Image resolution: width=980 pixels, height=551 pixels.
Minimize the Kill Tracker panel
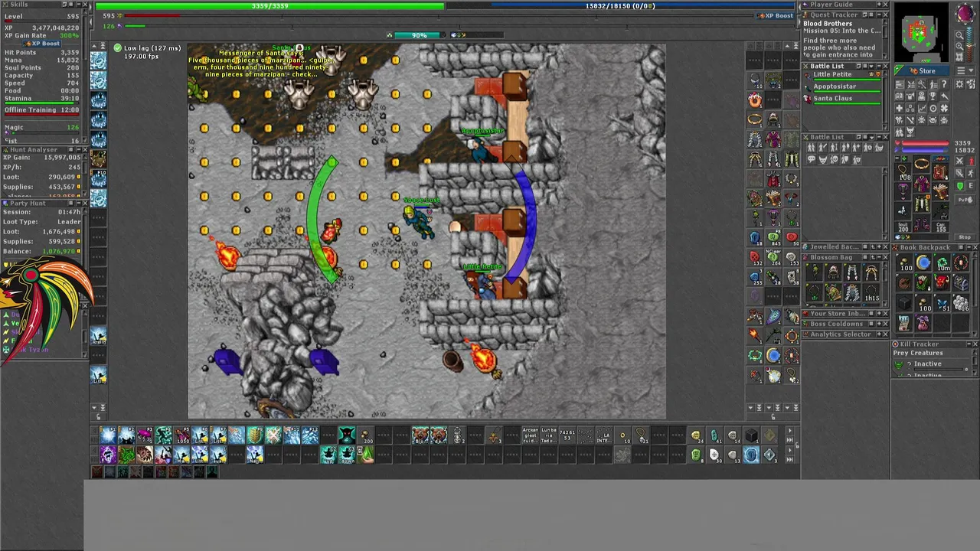(969, 344)
